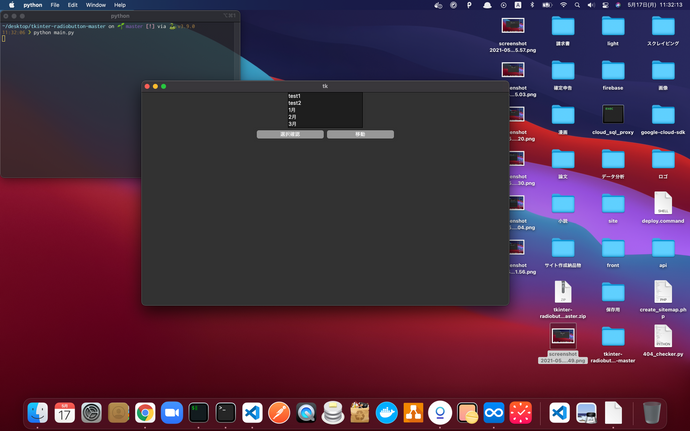690x431 pixels.
Task: Click the volume icon in the menu bar
Action: click(x=591, y=5)
